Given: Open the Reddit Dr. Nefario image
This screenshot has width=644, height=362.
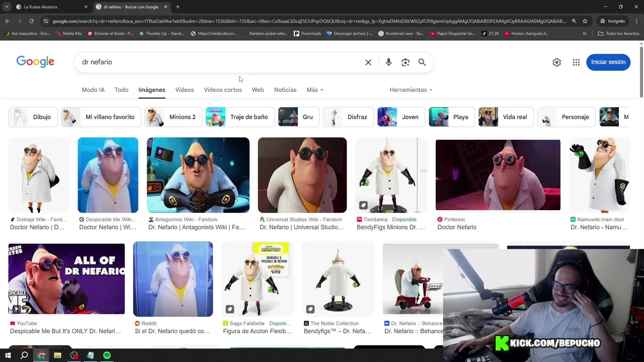Looking at the screenshot, I should pos(173,279).
